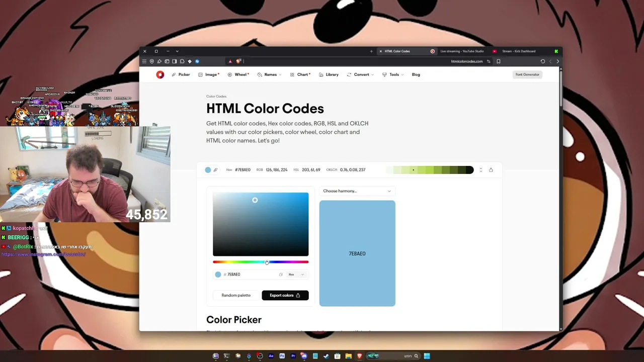Open the Chart menu item
Screen dimensions: 644x362
[x=300, y=74]
